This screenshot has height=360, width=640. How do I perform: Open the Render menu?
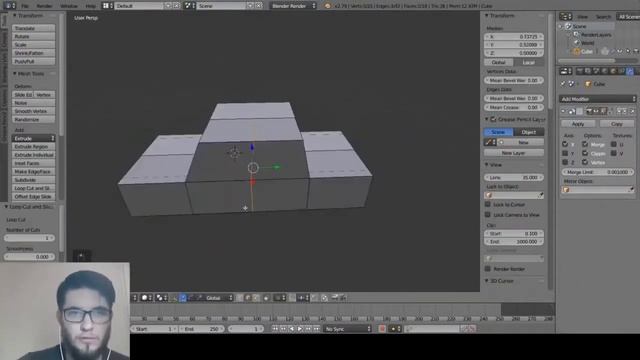tap(44, 6)
